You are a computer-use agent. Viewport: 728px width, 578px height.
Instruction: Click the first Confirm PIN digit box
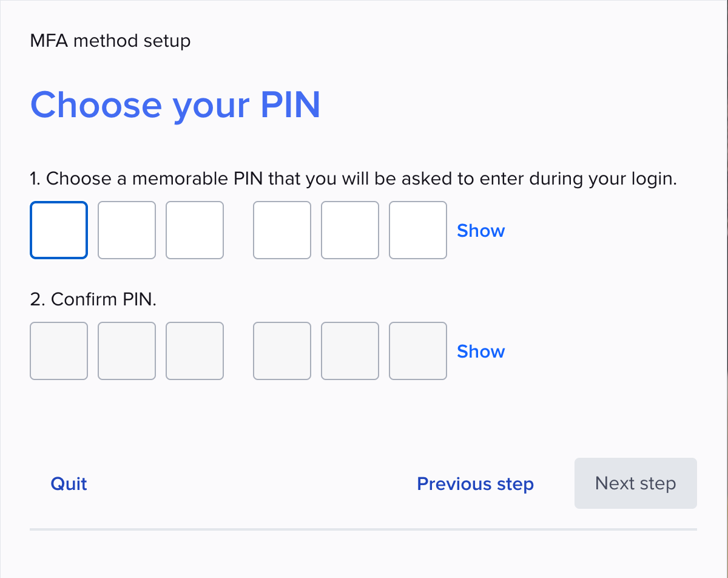[x=59, y=351]
